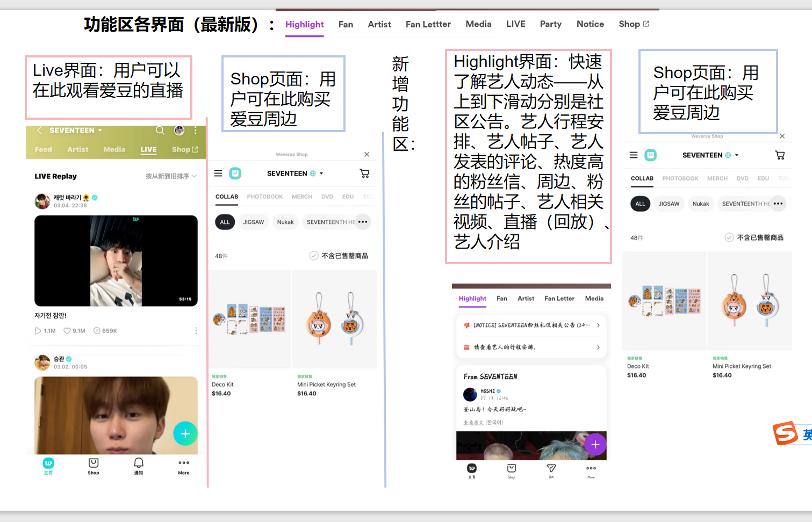This screenshot has height=522, width=812.
Task: Open profile avatar in Live screen header
Action: 179,130
